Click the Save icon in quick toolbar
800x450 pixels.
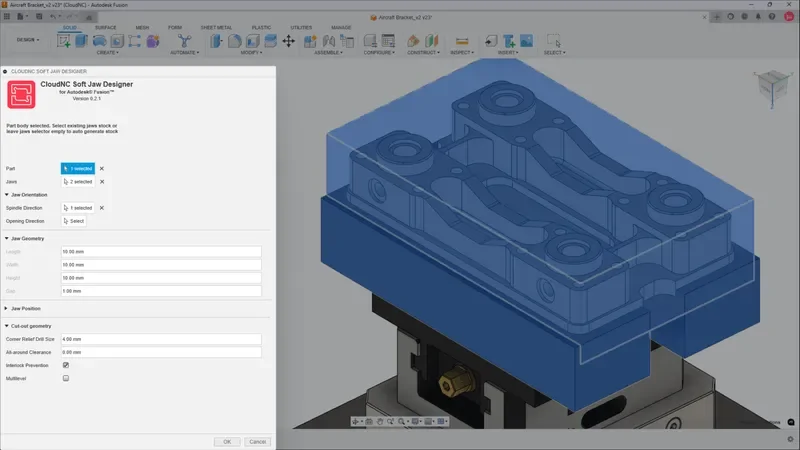tap(39, 16)
